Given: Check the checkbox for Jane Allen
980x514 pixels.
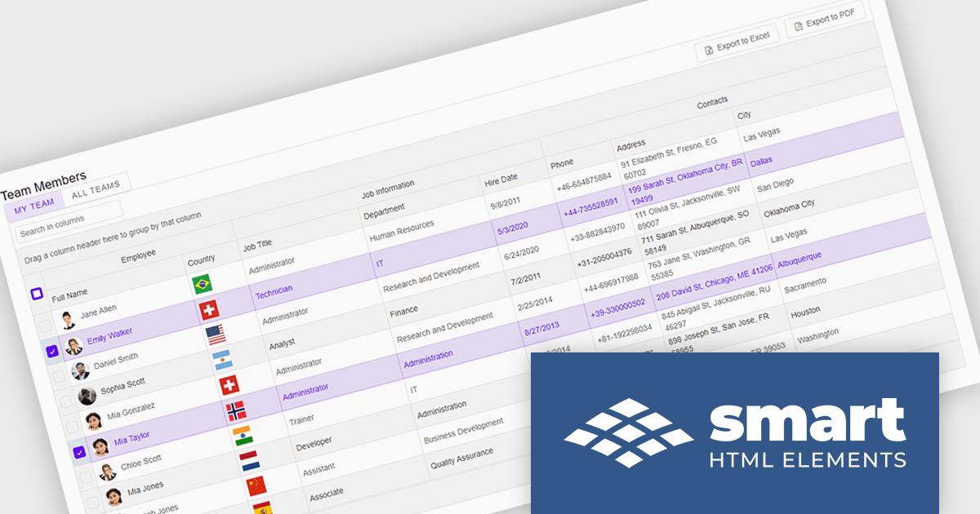Looking at the screenshot, I should coord(44,326).
